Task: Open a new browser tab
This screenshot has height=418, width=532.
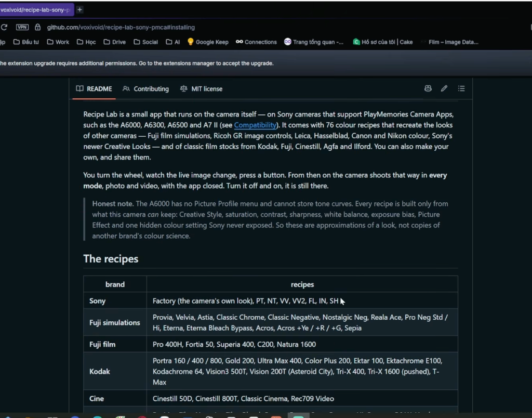Action: [79, 10]
